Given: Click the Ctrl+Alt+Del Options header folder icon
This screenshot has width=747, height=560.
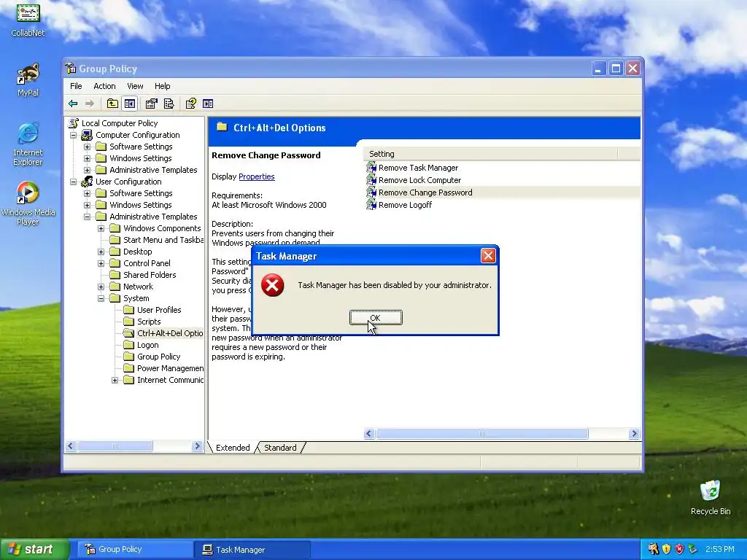Looking at the screenshot, I should [x=222, y=127].
